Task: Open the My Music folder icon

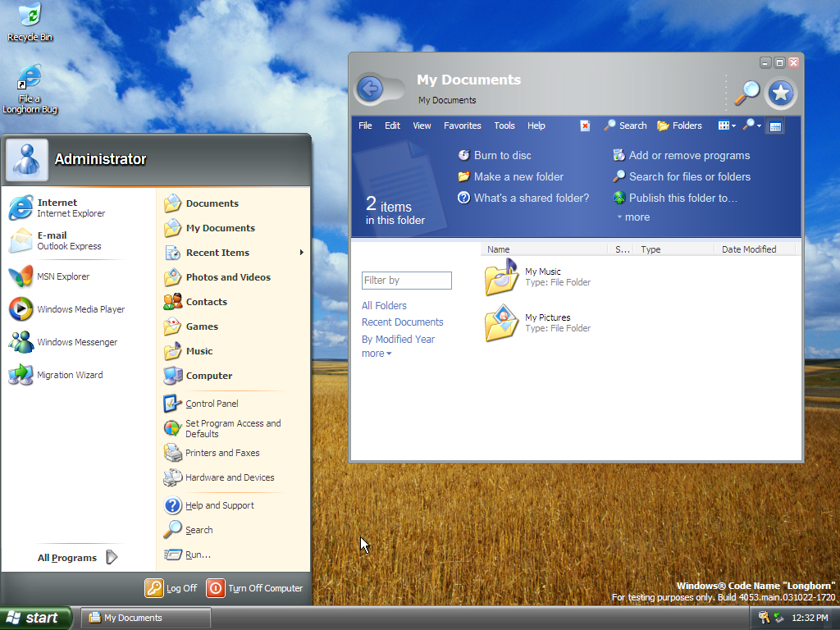Action: click(x=500, y=276)
